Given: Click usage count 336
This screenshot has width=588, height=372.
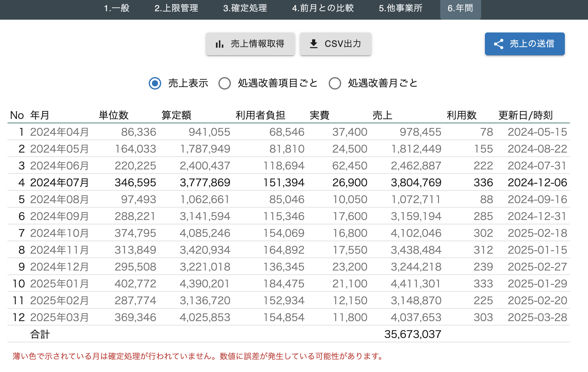Looking at the screenshot, I should [x=483, y=183].
